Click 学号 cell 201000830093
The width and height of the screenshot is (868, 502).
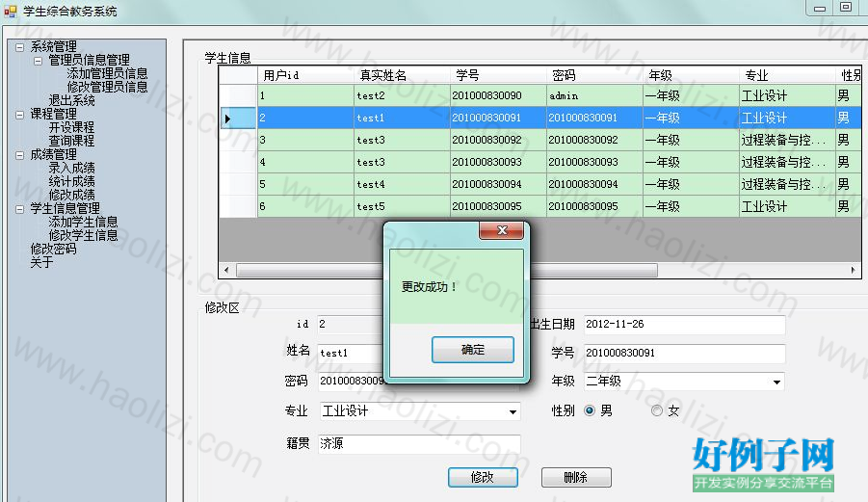498,162
